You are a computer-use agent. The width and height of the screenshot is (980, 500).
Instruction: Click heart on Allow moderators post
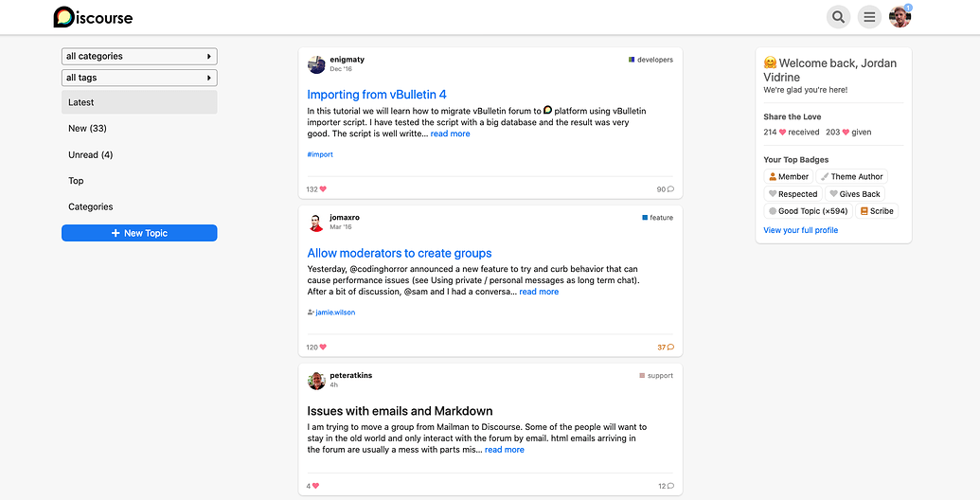pyautogui.click(x=323, y=348)
